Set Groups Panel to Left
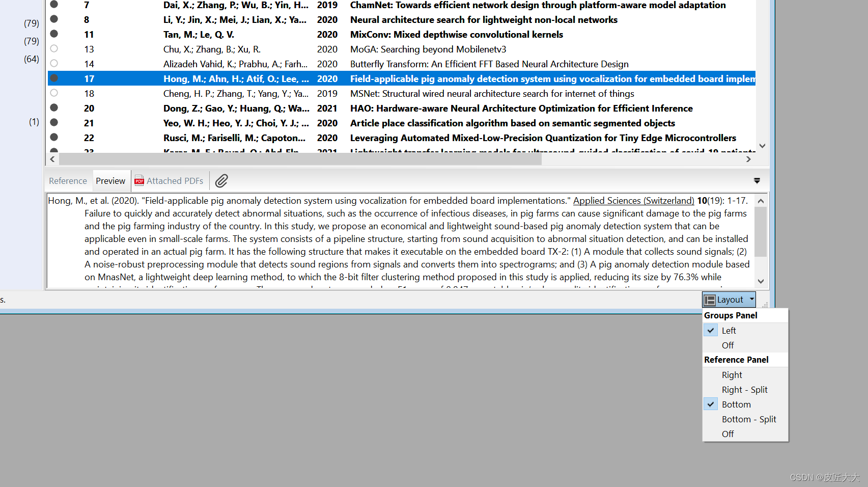 tap(745, 331)
